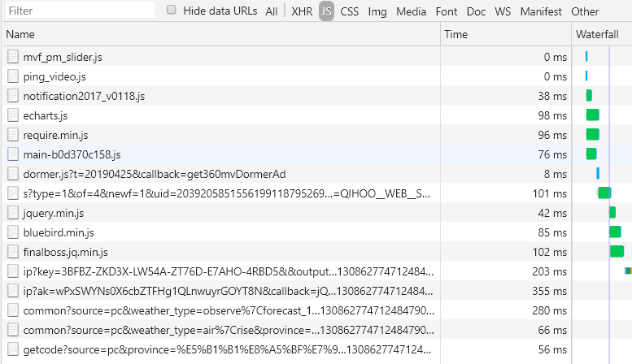Click waterfall bar for main-b0d370c158.js
Image resolution: width=632 pixels, height=364 pixels.
click(x=591, y=154)
